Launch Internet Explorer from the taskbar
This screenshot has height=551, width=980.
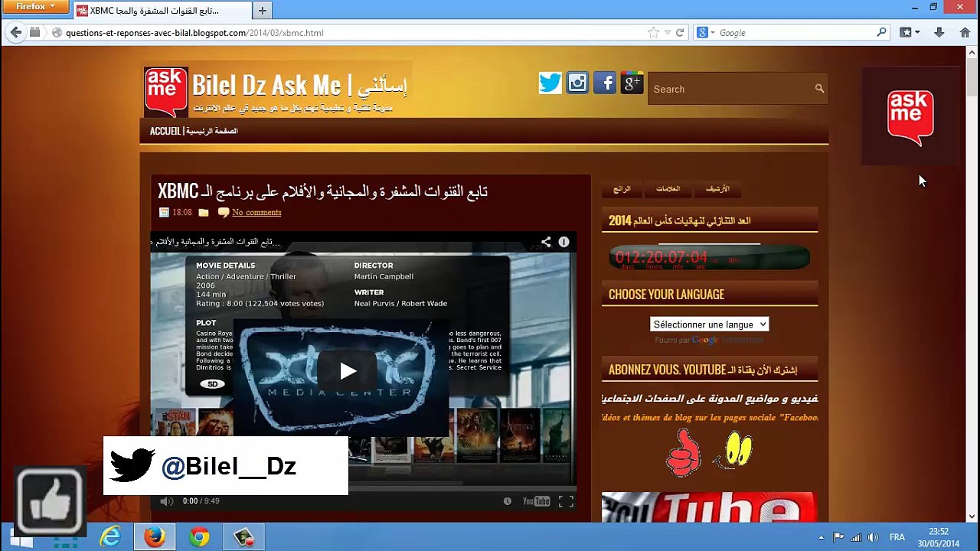(x=110, y=537)
